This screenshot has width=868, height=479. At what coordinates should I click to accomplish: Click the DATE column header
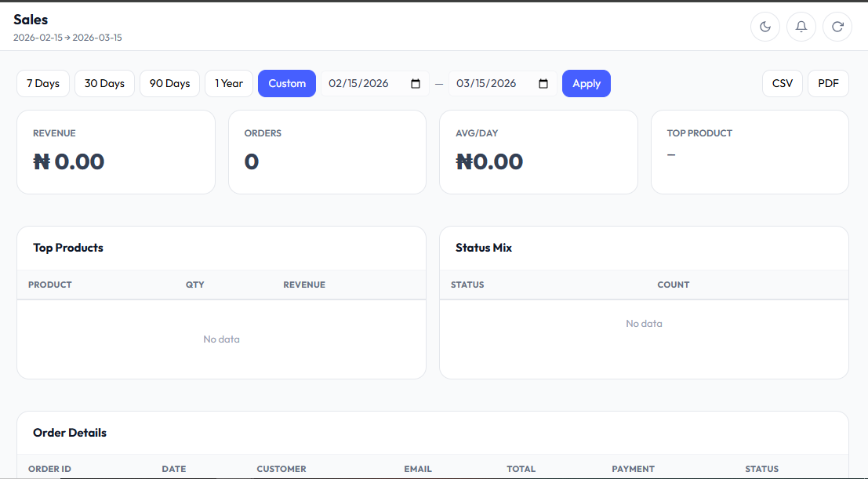(174, 469)
